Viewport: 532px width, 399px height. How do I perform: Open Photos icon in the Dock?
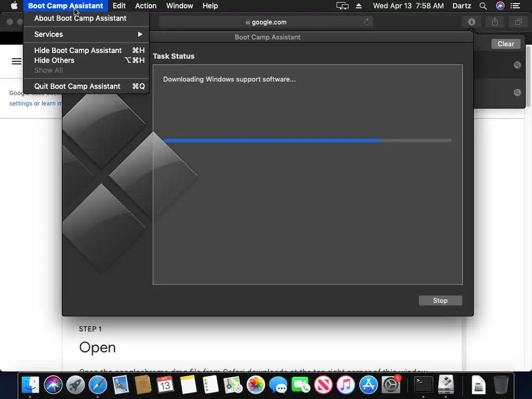point(256,385)
